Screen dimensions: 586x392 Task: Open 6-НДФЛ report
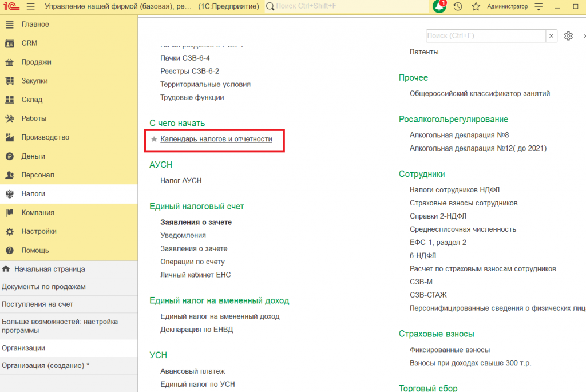423,256
